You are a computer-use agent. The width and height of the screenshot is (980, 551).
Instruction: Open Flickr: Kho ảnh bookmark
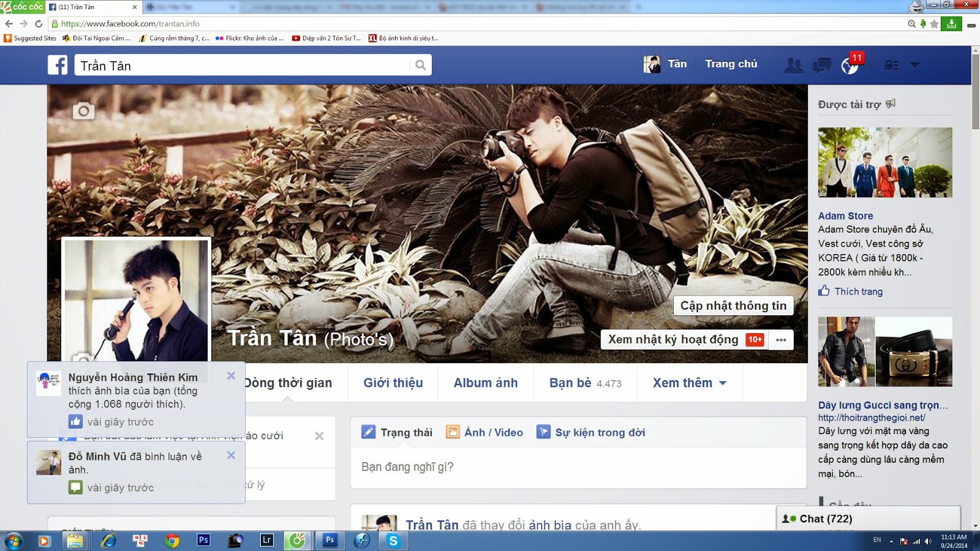pos(249,38)
